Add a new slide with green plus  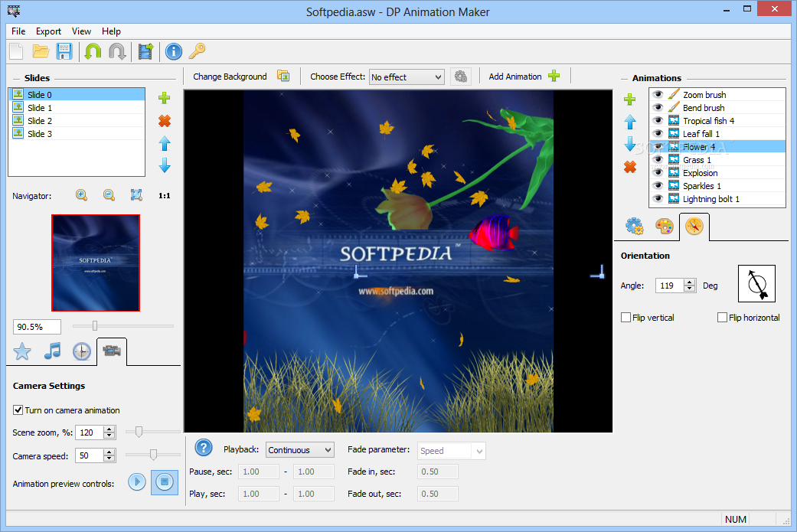coord(164,97)
